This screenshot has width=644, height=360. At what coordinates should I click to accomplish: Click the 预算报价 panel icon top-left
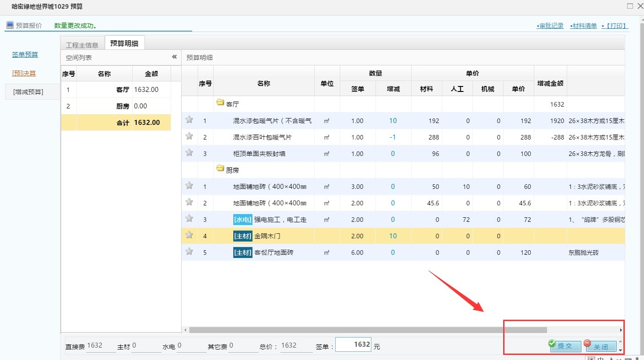(9, 26)
